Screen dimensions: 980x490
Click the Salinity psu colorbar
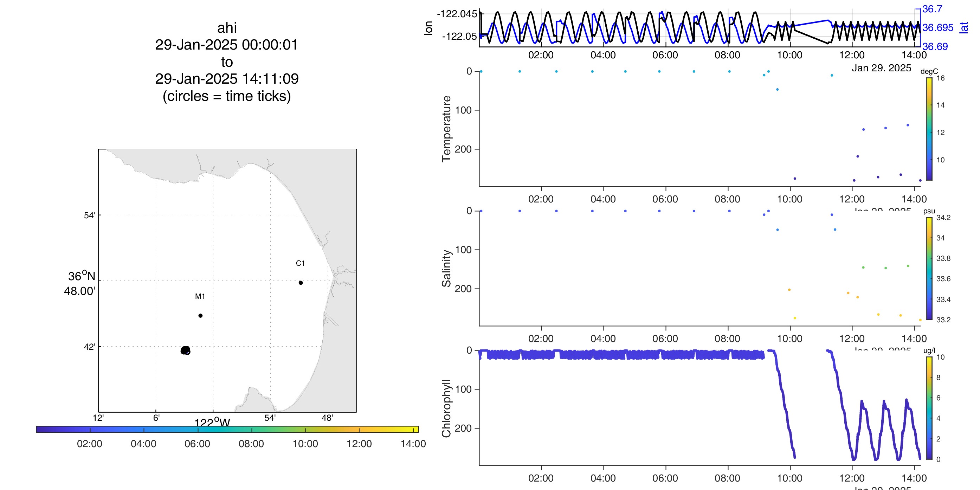pos(929,268)
